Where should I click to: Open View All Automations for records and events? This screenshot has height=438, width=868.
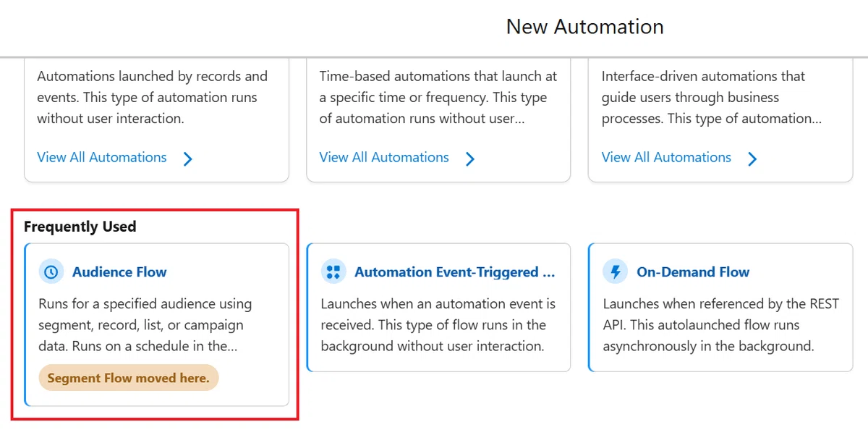(x=102, y=157)
